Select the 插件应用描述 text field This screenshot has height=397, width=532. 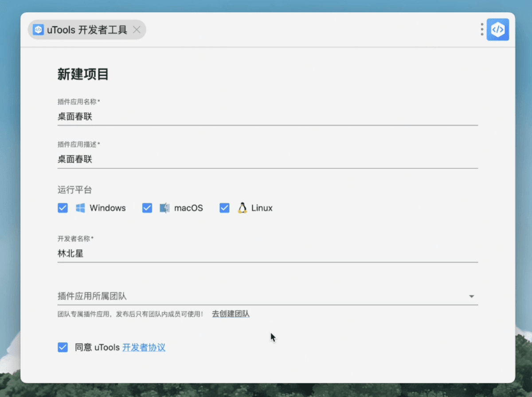click(x=266, y=159)
